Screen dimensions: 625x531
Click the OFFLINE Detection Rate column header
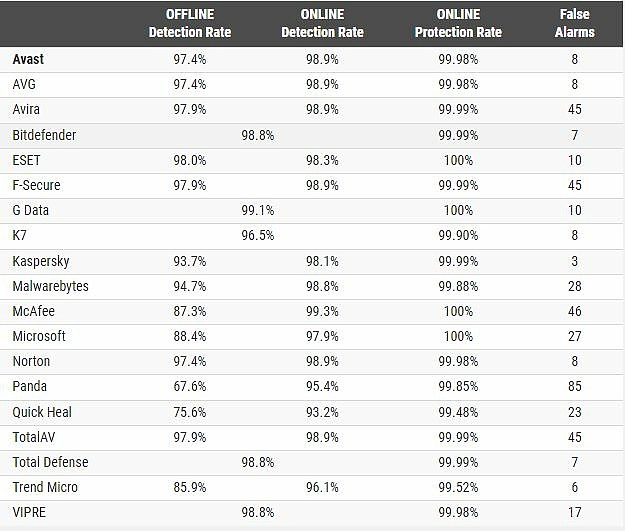tap(190, 23)
